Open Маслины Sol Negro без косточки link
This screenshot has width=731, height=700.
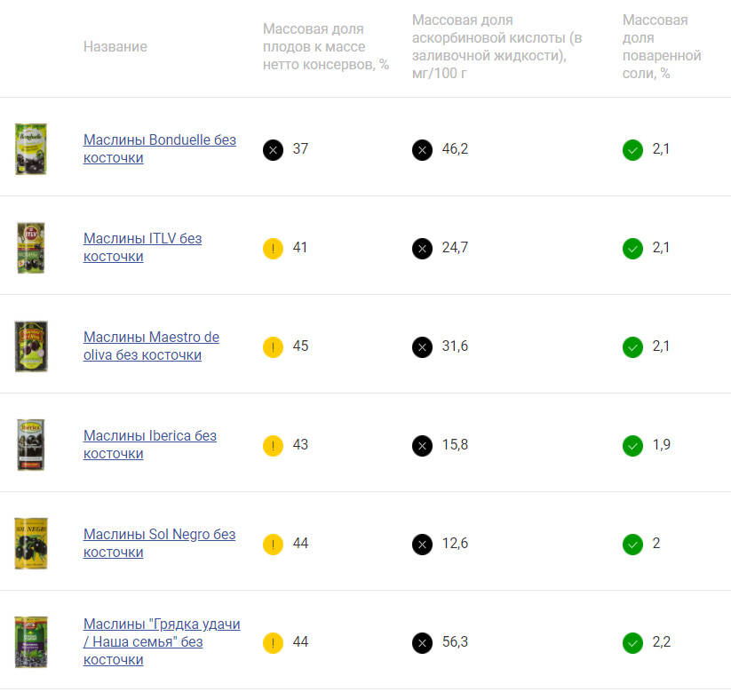[x=160, y=543]
